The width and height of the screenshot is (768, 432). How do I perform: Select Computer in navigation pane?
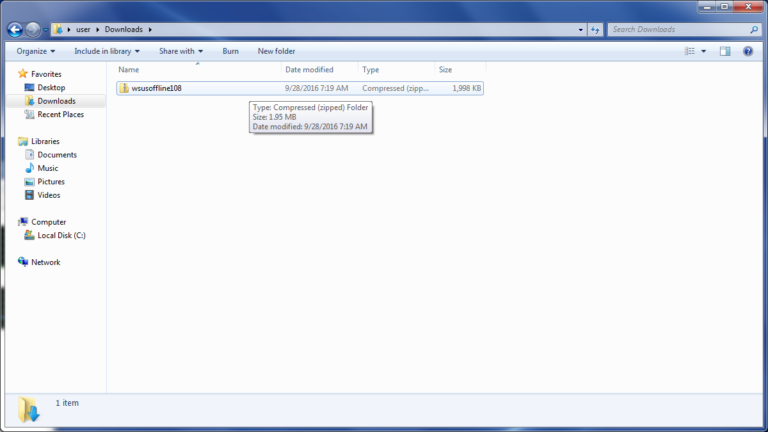click(x=48, y=222)
